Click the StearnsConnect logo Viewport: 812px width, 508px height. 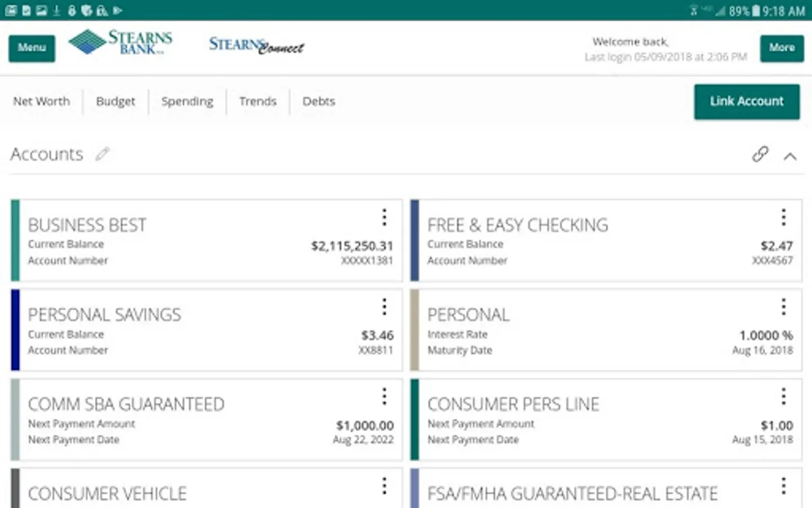click(257, 45)
